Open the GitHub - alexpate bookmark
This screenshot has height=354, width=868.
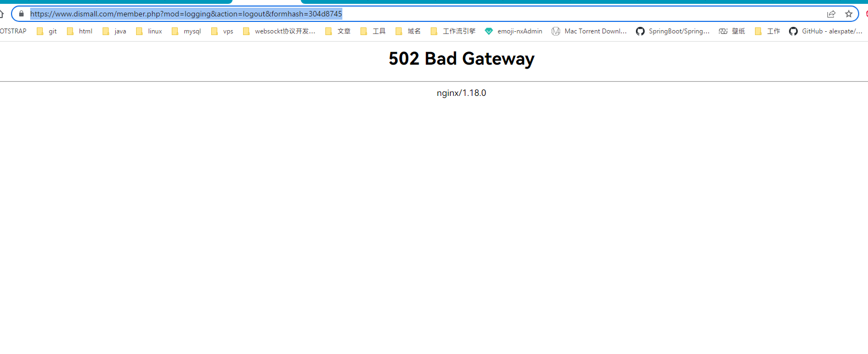point(826,31)
